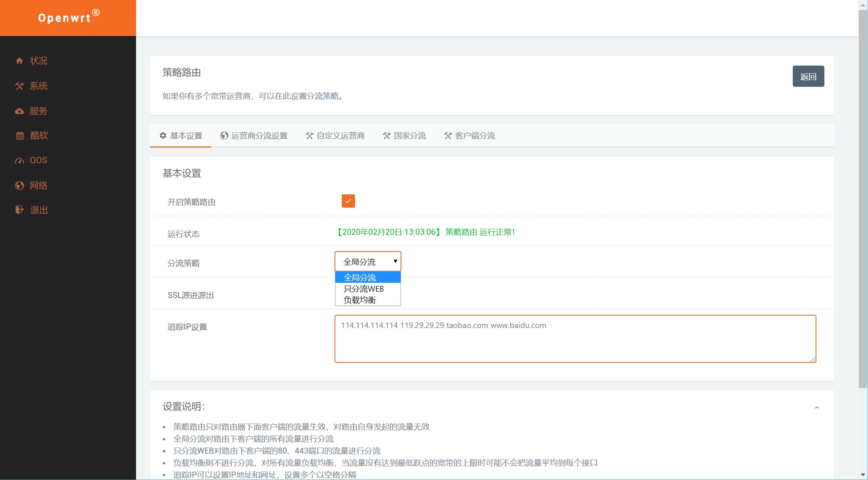Switch to the 自定义运营商 tab
Image resolution: width=868 pixels, height=480 pixels.
[x=335, y=136]
